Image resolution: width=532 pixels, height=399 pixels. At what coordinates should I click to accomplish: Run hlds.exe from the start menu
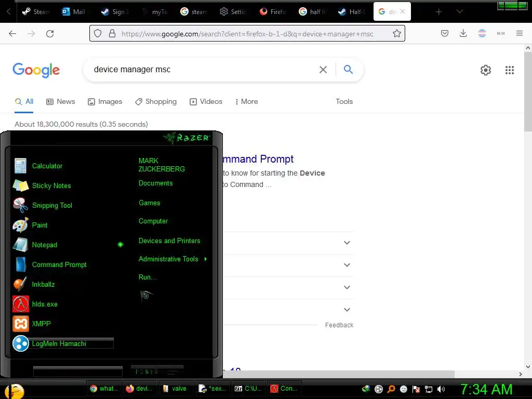(45, 304)
